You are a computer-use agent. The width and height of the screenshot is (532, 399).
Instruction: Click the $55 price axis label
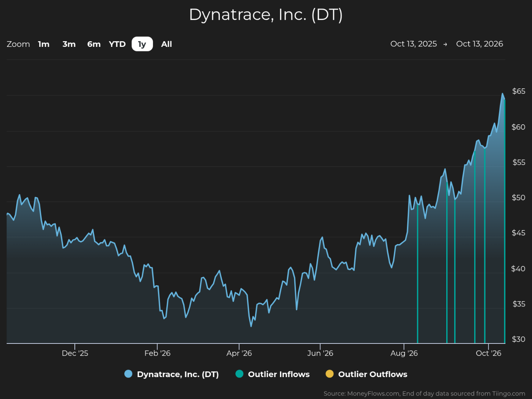click(x=518, y=162)
